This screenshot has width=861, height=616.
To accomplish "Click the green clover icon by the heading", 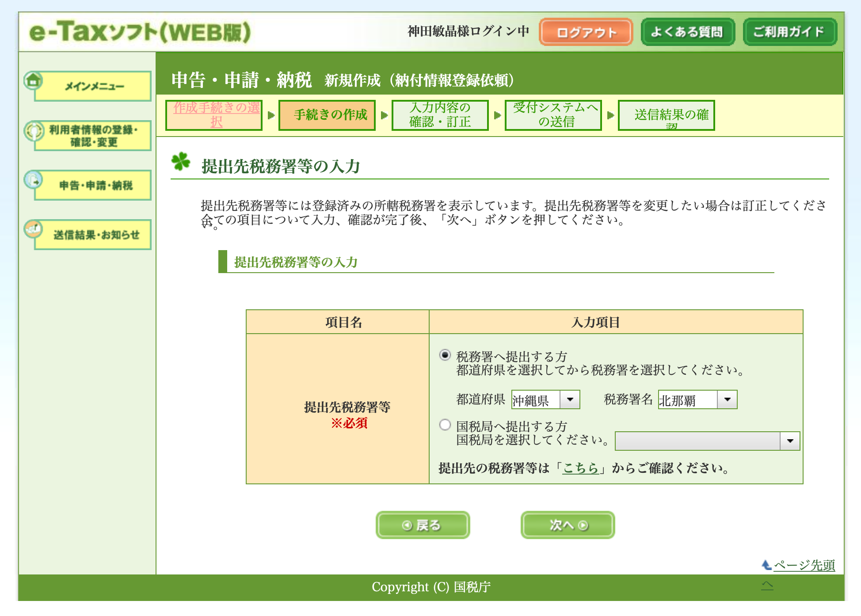I will coord(181,162).
